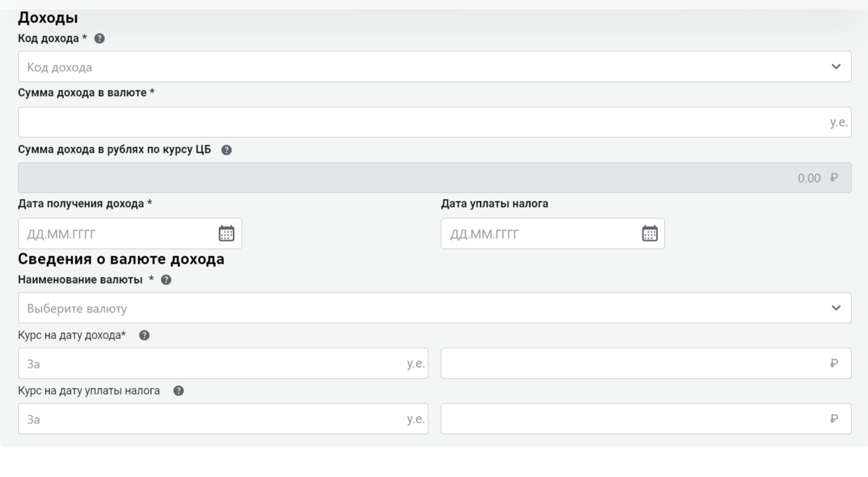Click help icon next to Наименование валюты

coord(166,280)
